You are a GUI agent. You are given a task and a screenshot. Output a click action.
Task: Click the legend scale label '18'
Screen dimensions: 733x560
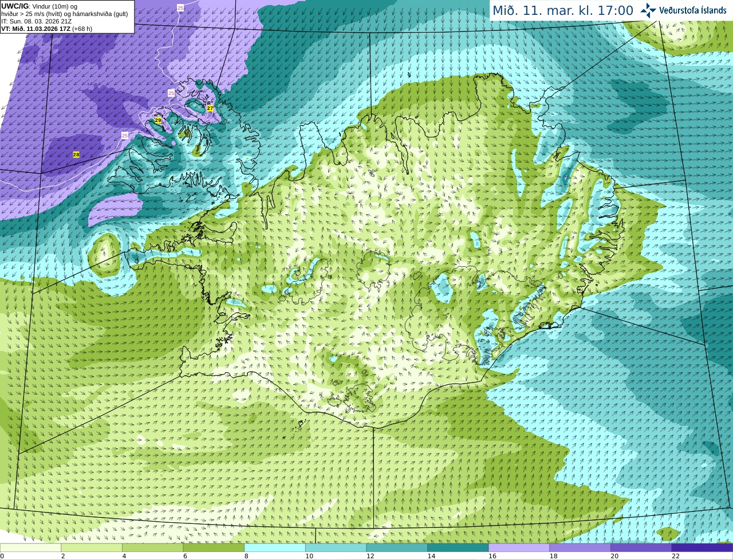pyautogui.click(x=553, y=556)
